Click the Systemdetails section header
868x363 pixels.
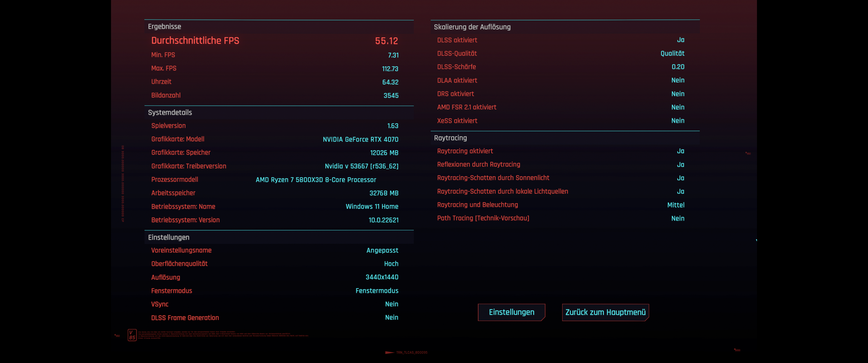pos(170,112)
